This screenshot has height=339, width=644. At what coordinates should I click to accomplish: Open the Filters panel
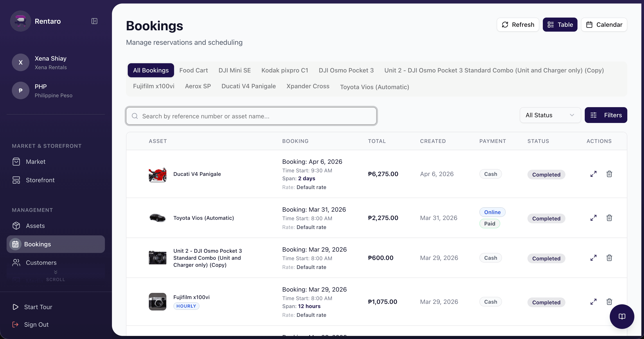606,115
